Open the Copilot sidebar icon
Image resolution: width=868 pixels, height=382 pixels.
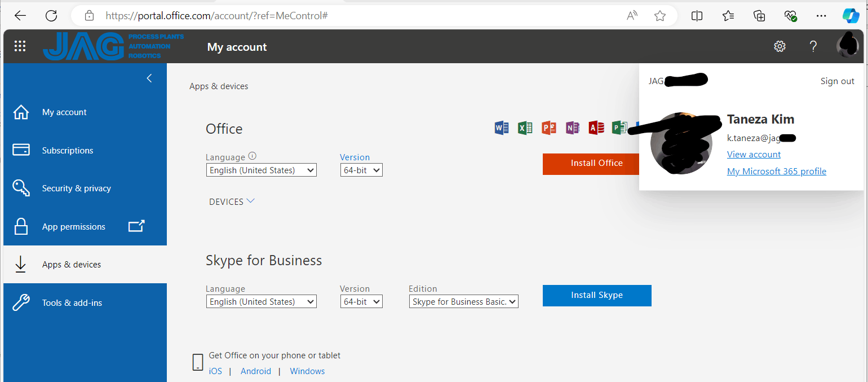851,15
